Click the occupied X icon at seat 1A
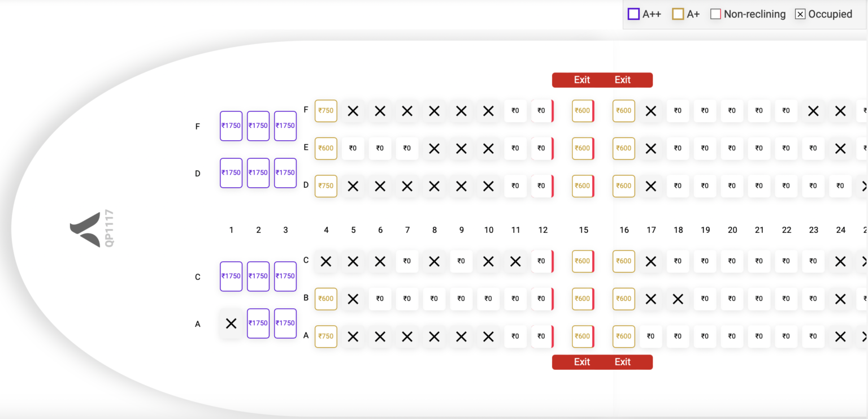Screen dimensions: 868x419 pyautogui.click(x=231, y=323)
